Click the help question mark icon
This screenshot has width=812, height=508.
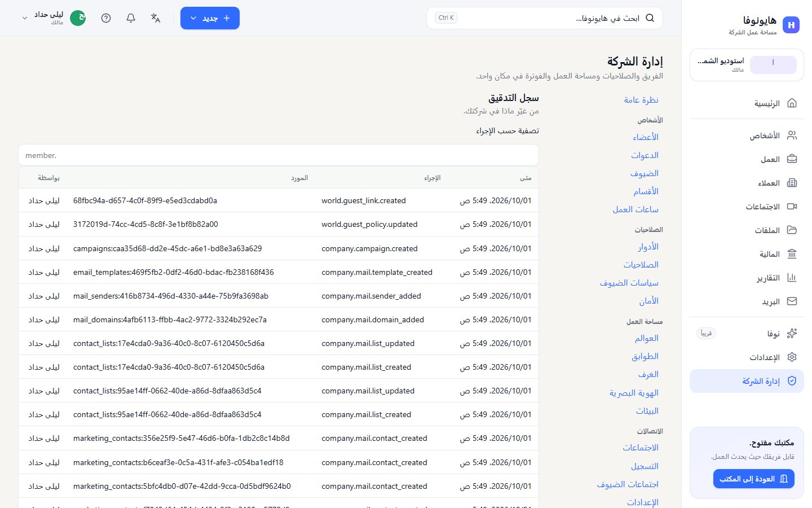click(x=106, y=18)
